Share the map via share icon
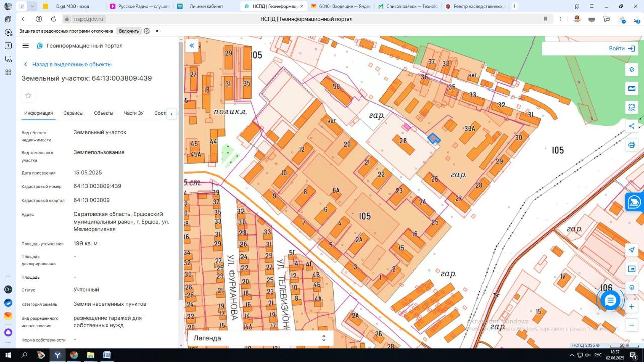The height and width of the screenshot is (362, 644). [632, 126]
